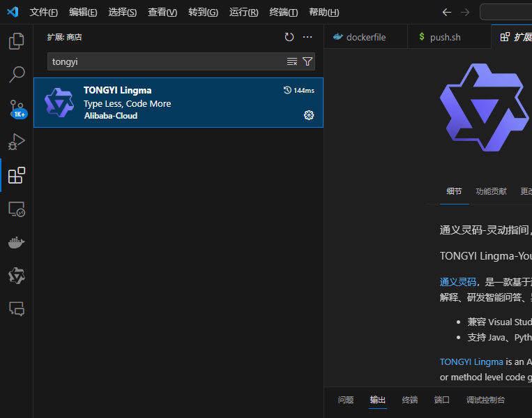Viewport: 532px width, 418px height.
Task: Open the 转到(G) menu
Action: pos(203,13)
